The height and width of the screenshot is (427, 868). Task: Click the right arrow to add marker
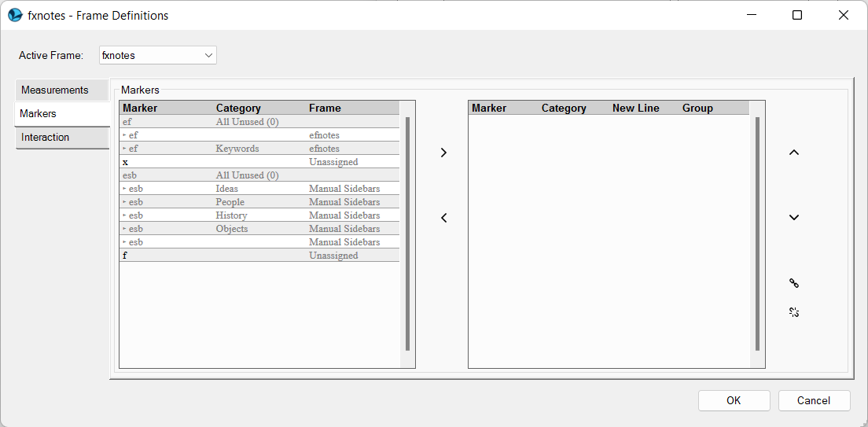[443, 153]
